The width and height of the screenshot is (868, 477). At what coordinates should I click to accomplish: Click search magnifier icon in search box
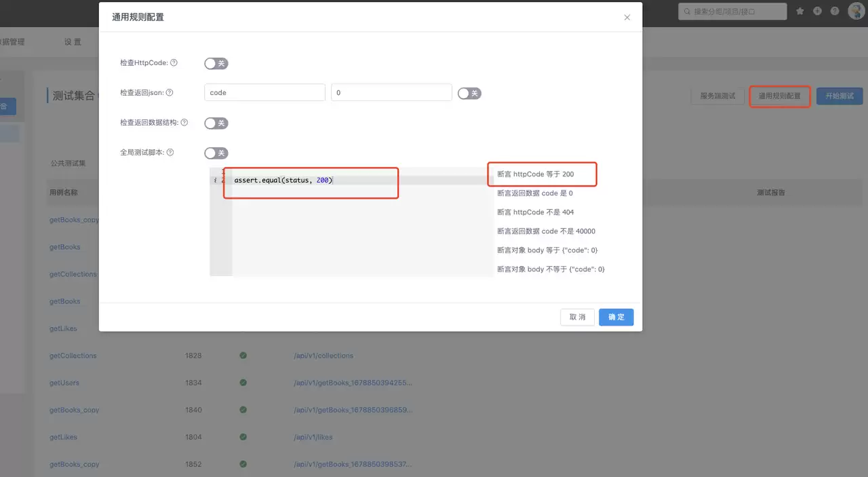click(688, 12)
